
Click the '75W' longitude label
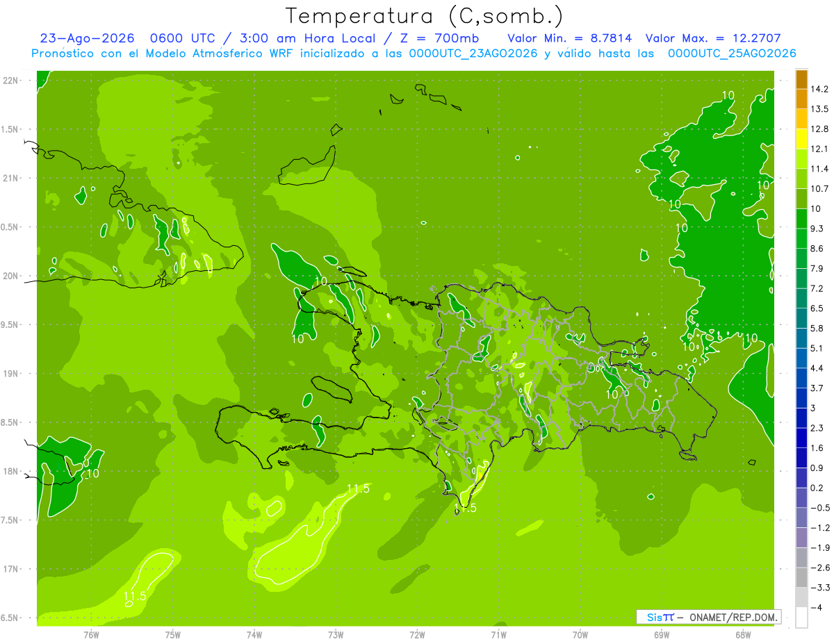coord(173,634)
